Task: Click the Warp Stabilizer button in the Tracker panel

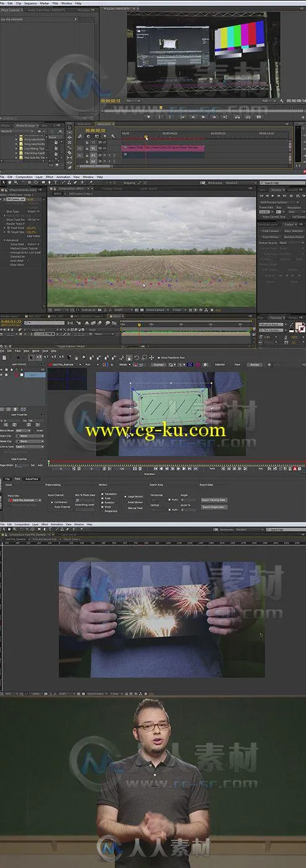Action: coord(294,230)
